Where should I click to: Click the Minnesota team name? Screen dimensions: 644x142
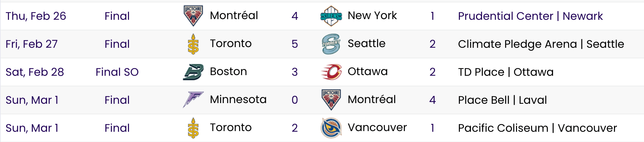(x=238, y=99)
